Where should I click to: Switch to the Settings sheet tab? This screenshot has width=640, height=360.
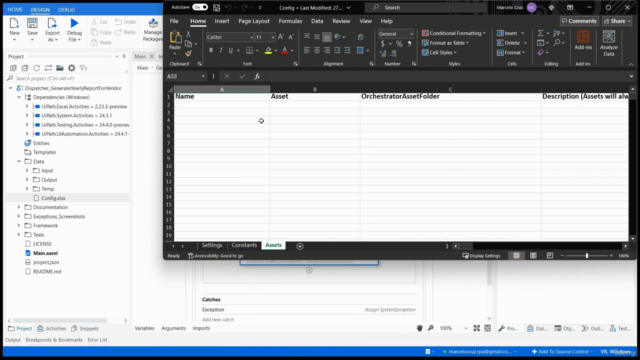[212, 245]
